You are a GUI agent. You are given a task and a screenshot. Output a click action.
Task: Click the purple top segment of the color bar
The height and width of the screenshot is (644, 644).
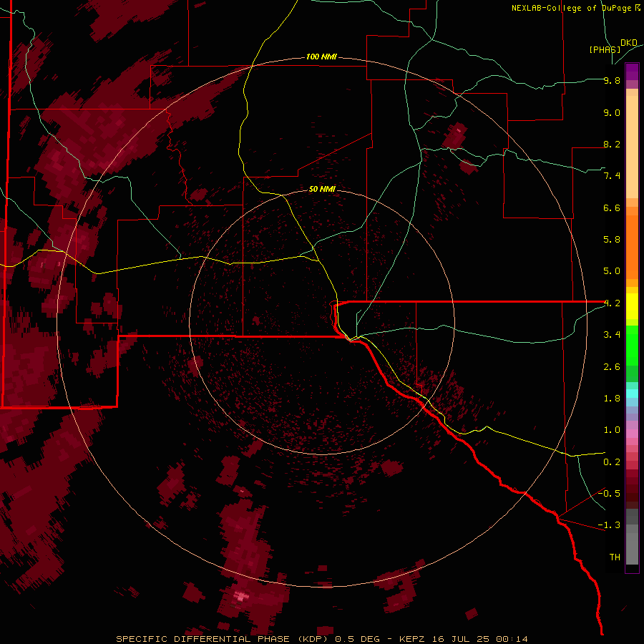(632, 72)
